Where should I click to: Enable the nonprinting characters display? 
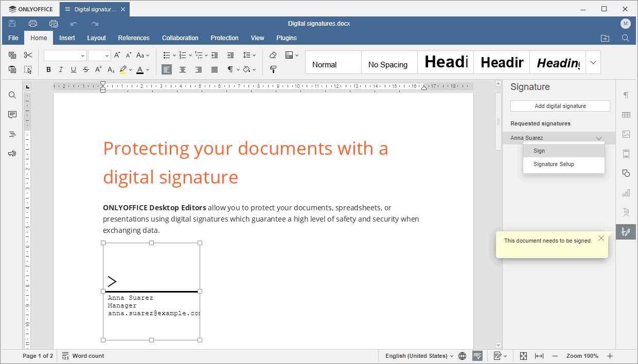[230, 69]
